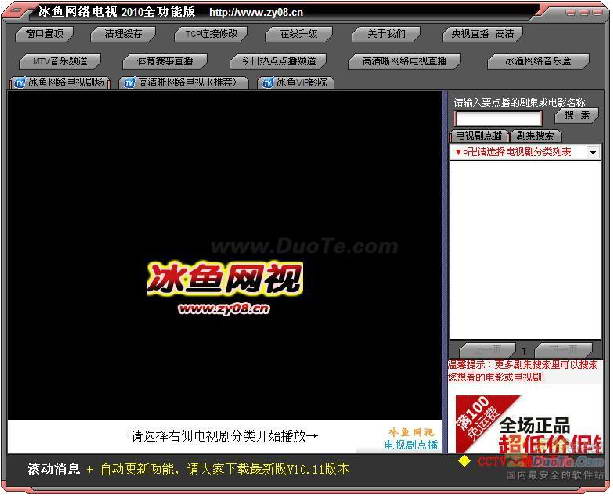Click TV icon on the 冰鱼网络电视剧场 tab
The height and width of the screenshot is (496, 613).
(20, 83)
